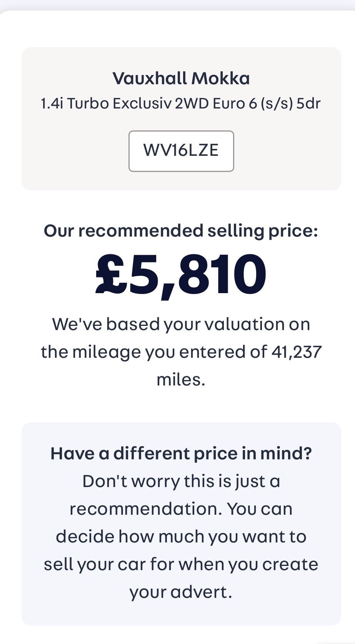Tap the Vauxhall Mokka heading

click(181, 78)
